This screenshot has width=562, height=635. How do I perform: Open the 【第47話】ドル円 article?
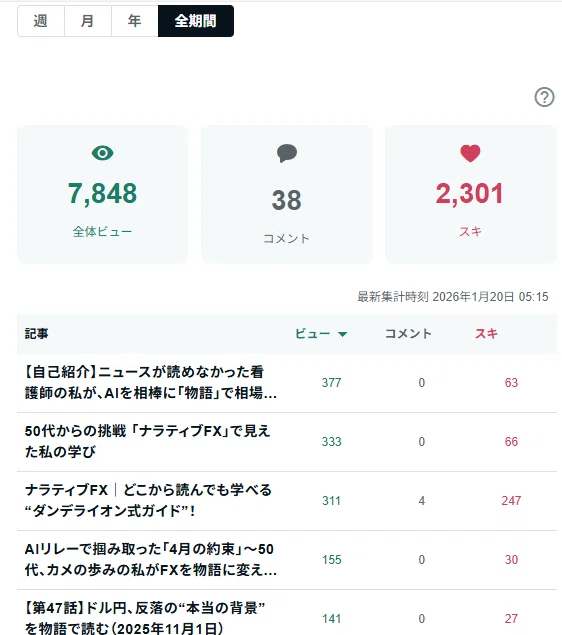(145, 618)
